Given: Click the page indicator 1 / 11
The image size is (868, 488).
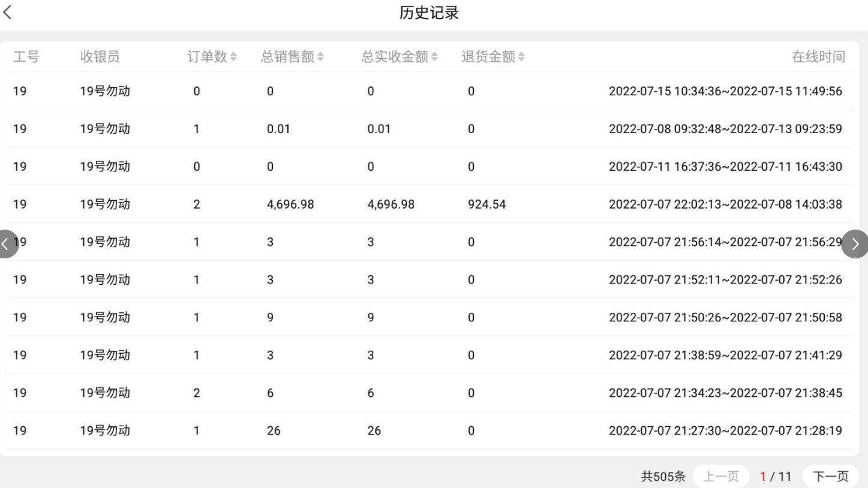Looking at the screenshot, I should (776, 477).
